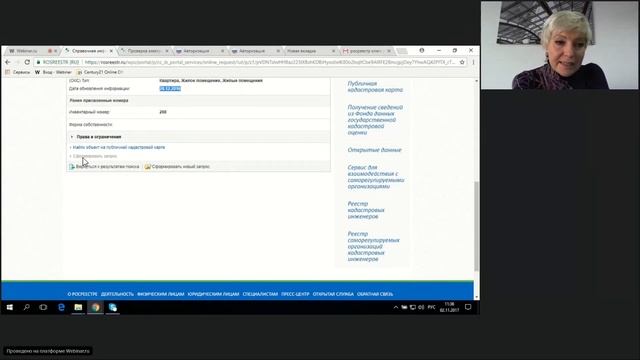The height and width of the screenshot is (360, 640).
Task: Open ФИЗИЧЕСКИМ ЛИЦАМ in the footer menu
Action: [161, 294]
